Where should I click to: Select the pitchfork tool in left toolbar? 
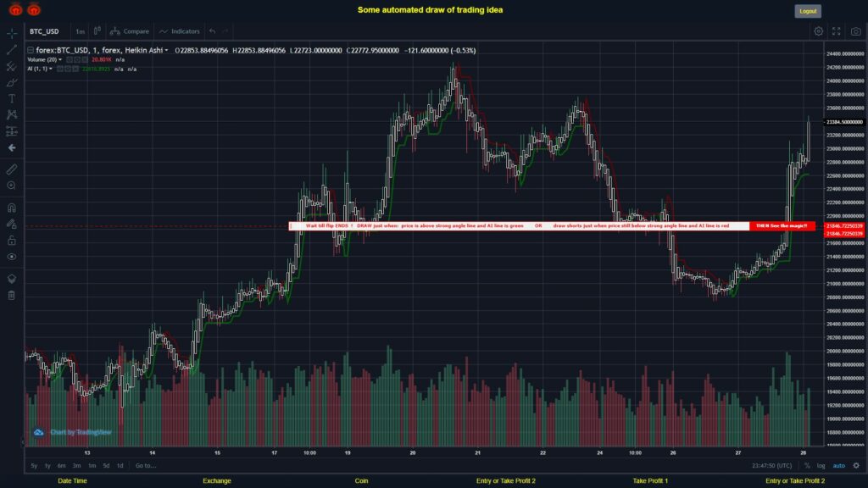[x=12, y=66]
